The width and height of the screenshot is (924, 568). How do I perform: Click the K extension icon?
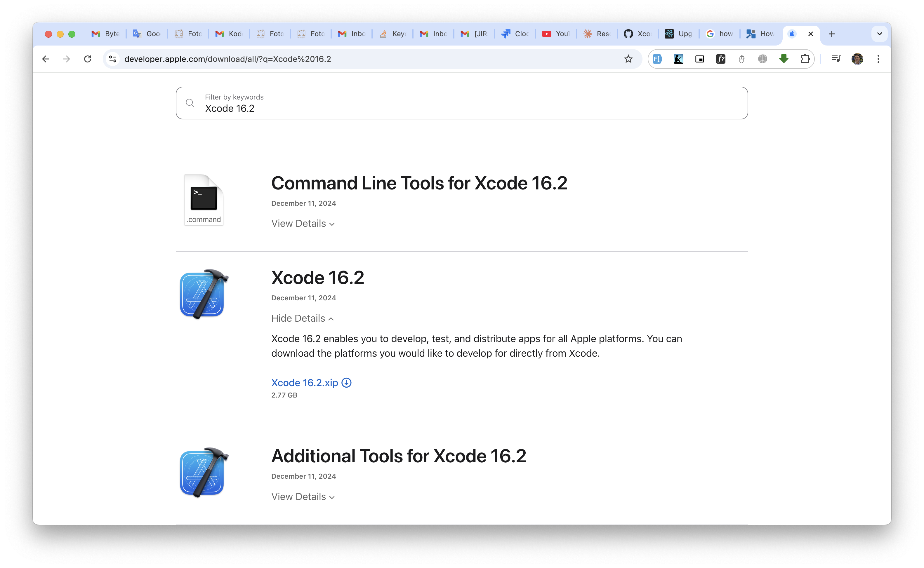point(678,59)
